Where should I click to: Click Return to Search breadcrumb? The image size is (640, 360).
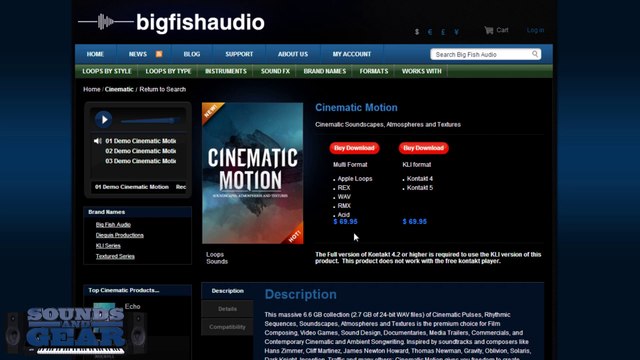coord(162,89)
